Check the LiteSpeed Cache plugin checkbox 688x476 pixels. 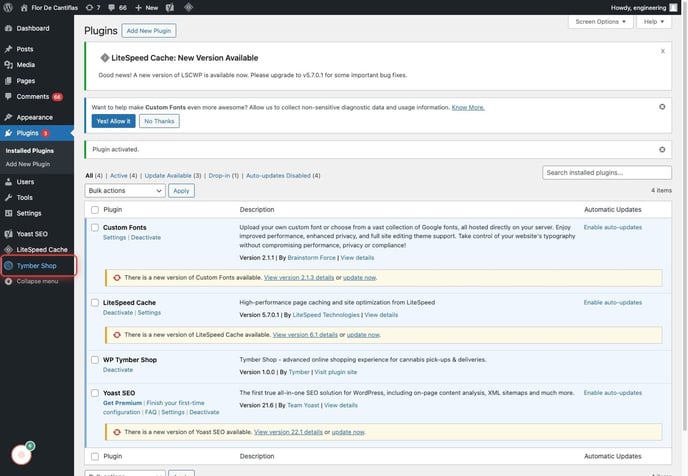pyautogui.click(x=95, y=301)
